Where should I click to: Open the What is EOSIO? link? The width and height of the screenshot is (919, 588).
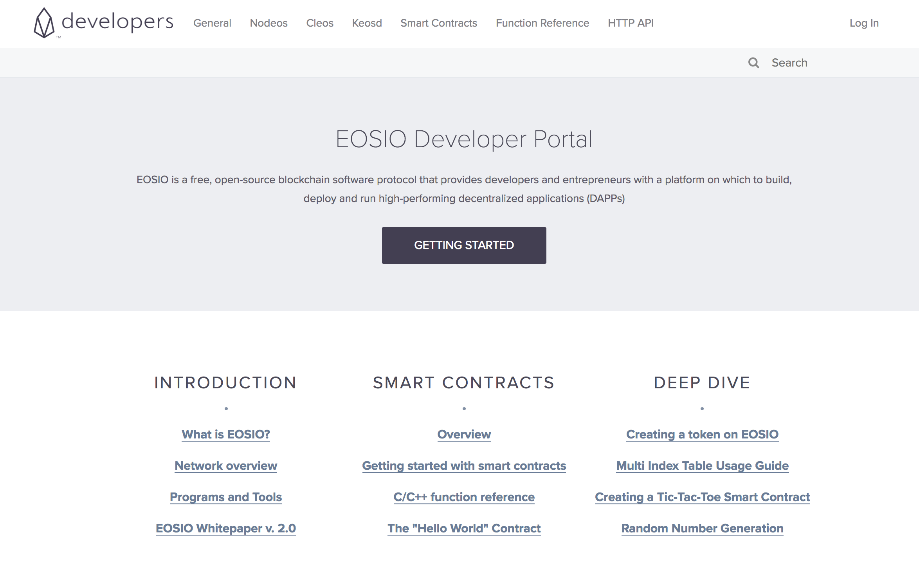click(226, 434)
